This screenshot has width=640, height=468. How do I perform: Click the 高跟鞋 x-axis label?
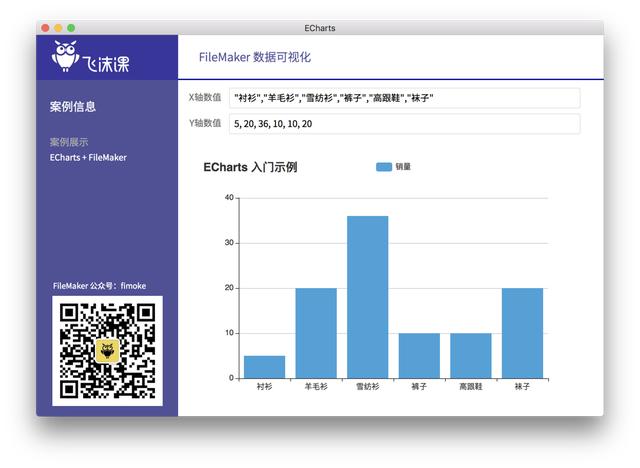(x=471, y=386)
